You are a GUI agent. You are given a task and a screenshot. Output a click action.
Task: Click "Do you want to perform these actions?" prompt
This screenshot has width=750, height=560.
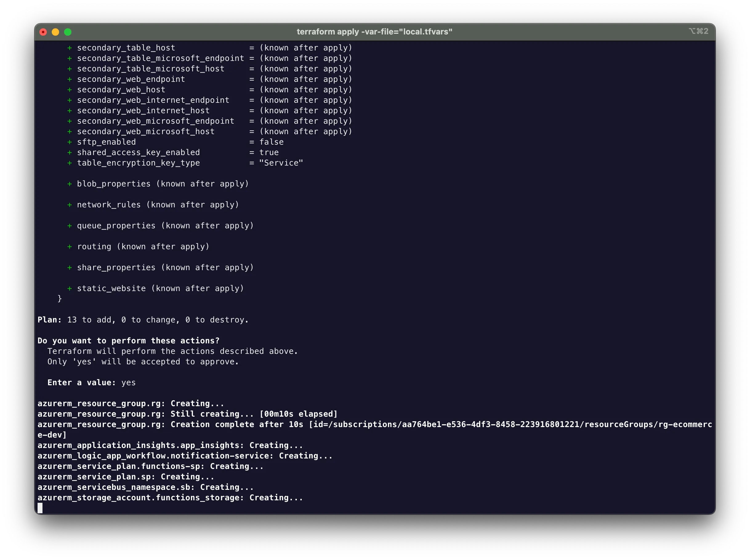click(128, 341)
